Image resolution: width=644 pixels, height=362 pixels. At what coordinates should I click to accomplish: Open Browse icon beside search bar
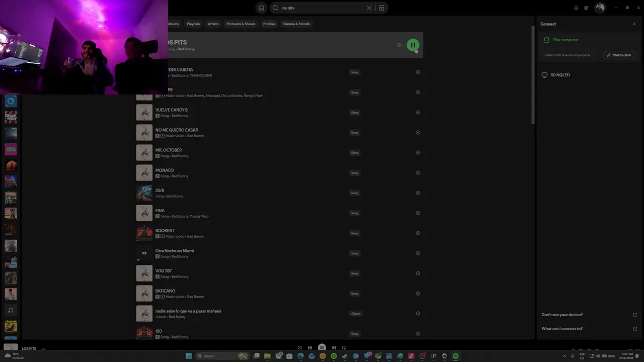pyautogui.click(x=381, y=8)
